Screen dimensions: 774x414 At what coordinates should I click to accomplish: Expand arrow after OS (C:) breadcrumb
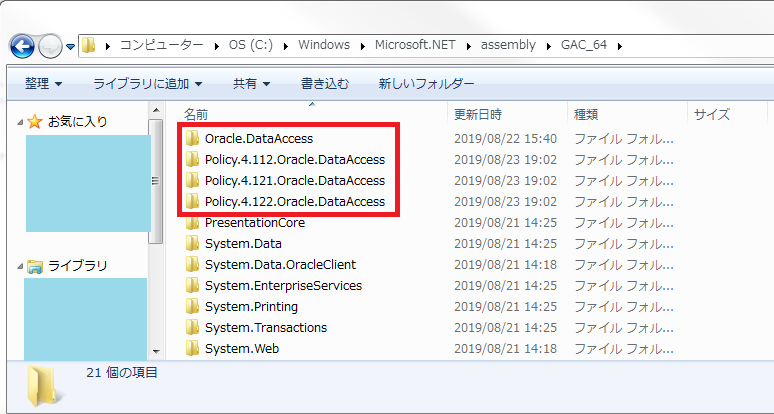(286, 46)
